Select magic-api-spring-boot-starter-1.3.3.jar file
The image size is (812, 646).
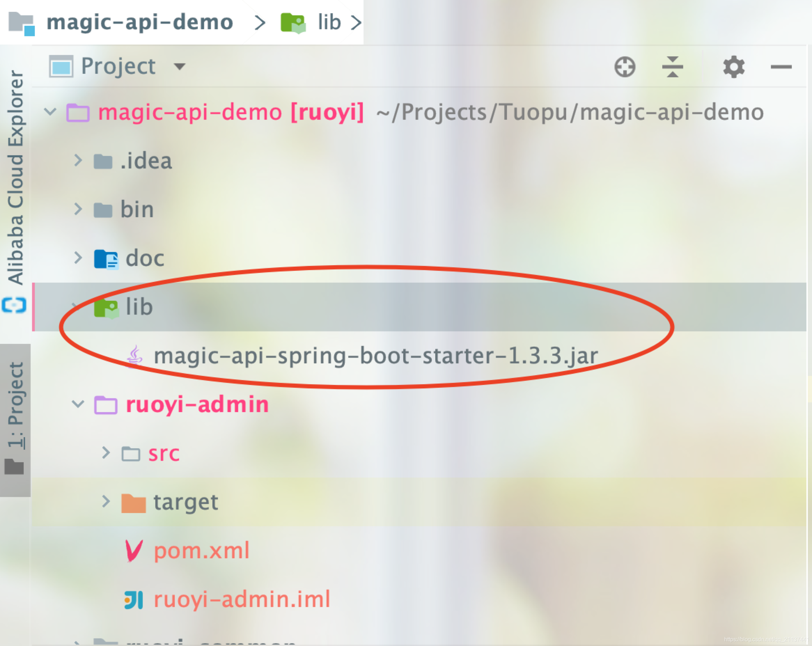tap(375, 356)
